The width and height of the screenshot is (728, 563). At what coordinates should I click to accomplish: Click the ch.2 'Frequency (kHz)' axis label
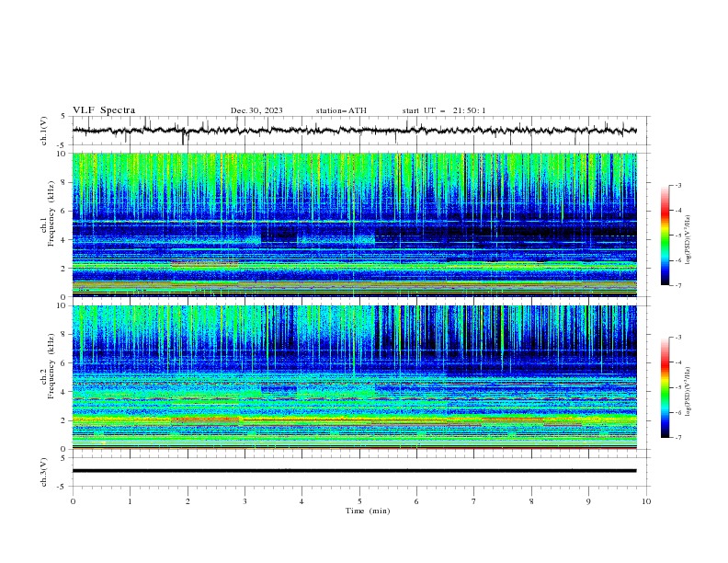click(x=51, y=366)
